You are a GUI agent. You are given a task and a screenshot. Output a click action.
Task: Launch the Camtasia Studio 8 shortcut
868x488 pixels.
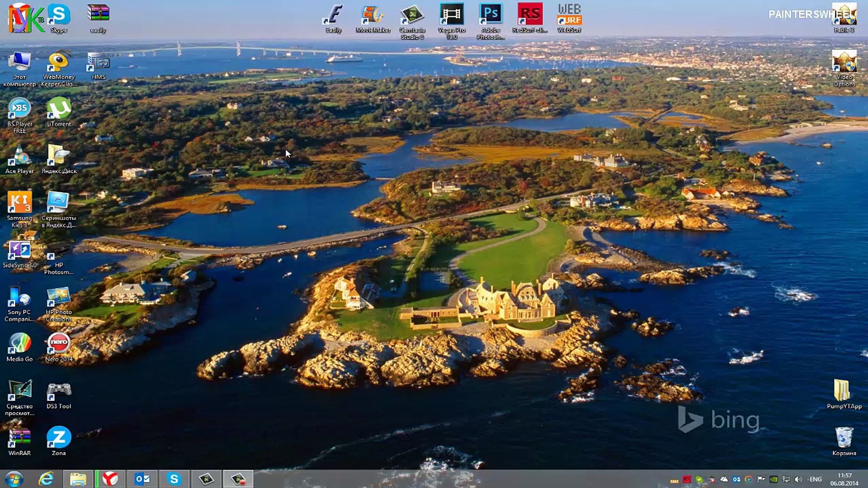[x=412, y=21]
